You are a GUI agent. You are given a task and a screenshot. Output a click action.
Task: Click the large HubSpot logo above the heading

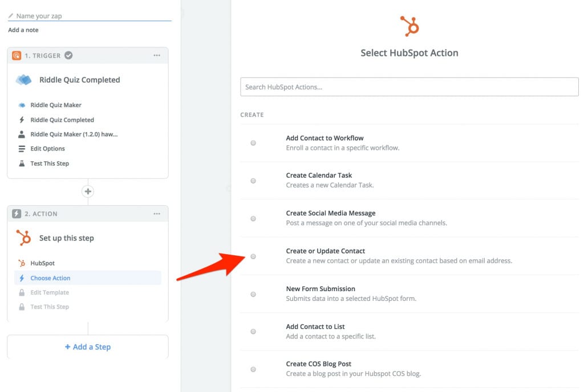[x=409, y=26]
